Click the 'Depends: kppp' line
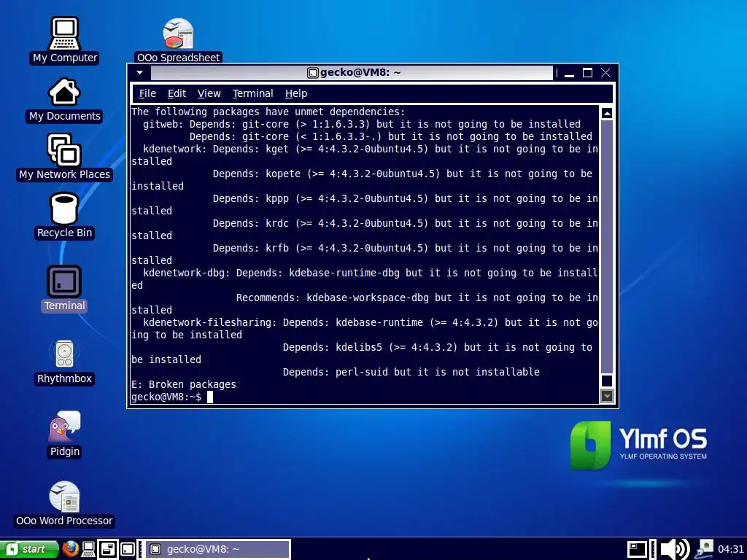Image resolution: width=747 pixels, height=560 pixels. pyautogui.click(x=406, y=198)
